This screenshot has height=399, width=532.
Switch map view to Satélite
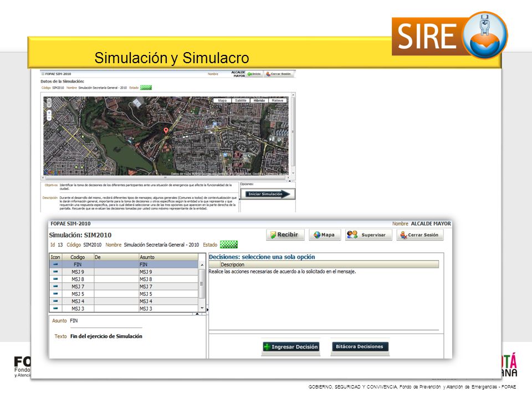coord(241,100)
